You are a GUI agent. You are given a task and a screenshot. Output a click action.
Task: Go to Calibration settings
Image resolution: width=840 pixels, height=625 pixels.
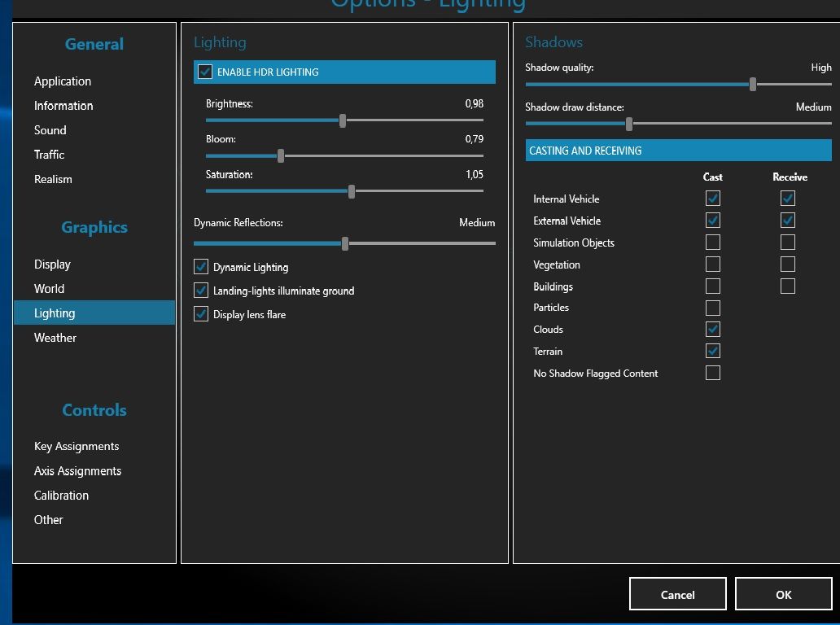(x=62, y=496)
